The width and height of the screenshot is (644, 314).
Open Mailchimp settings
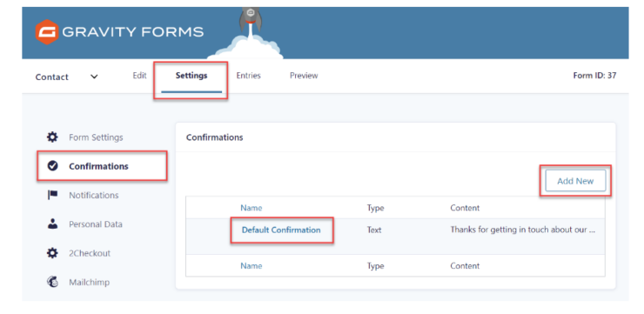[x=89, y=283]
